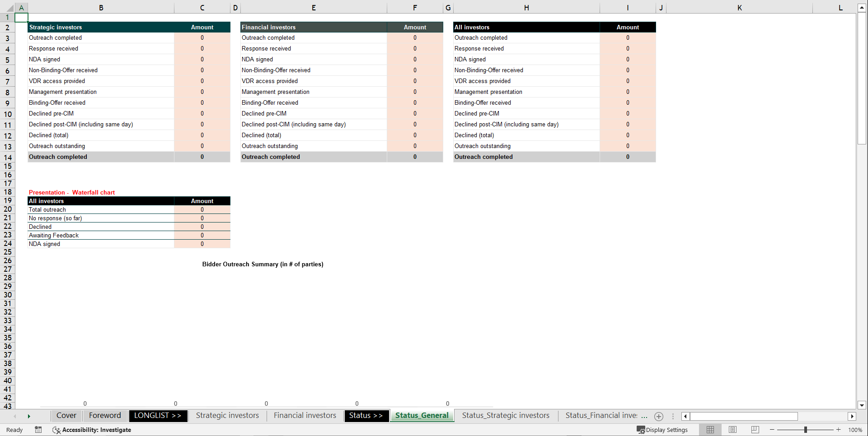Open the LONGLIST >> sheet tab
868x436 pixels.
[x=158, y=416]
